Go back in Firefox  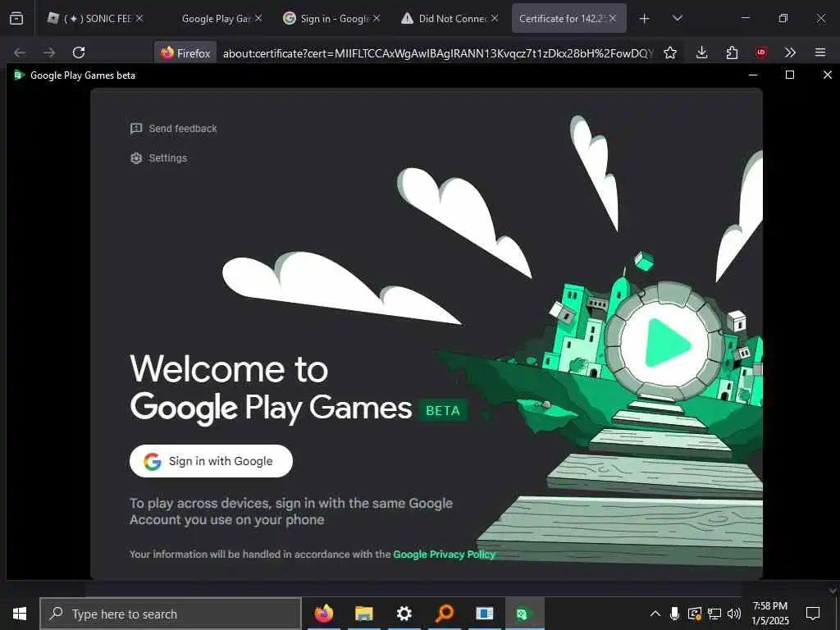(x=20, y=52)
